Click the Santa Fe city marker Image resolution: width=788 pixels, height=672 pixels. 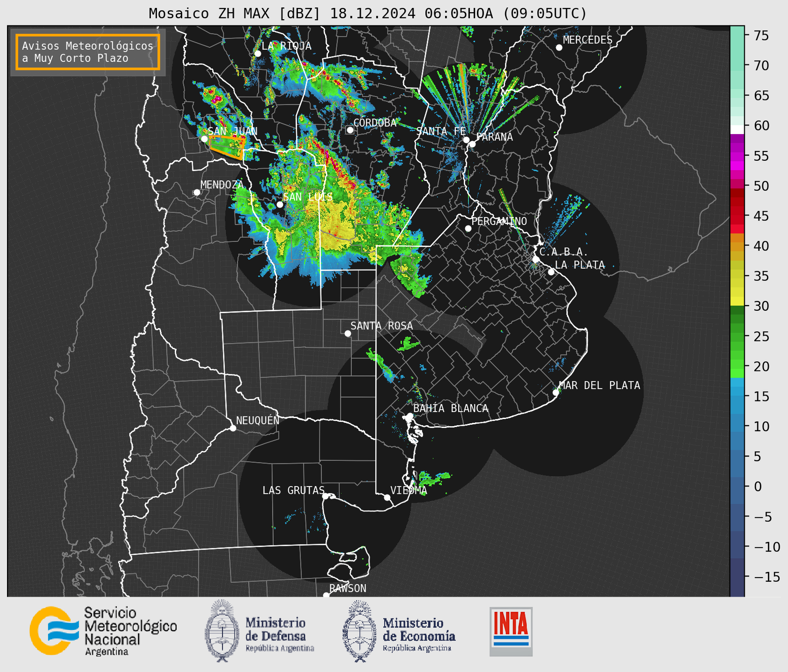click(x=466, y=140)
